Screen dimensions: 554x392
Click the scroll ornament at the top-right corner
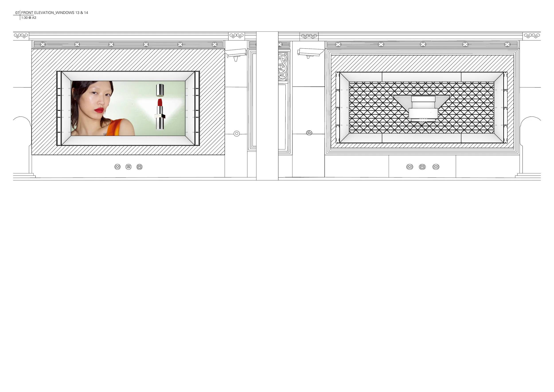(532, 36)
